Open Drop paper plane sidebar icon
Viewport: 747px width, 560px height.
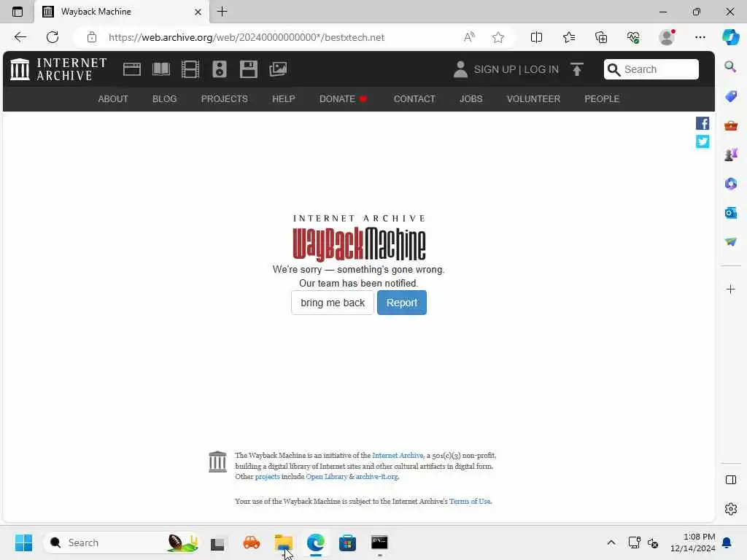point(730,242)
